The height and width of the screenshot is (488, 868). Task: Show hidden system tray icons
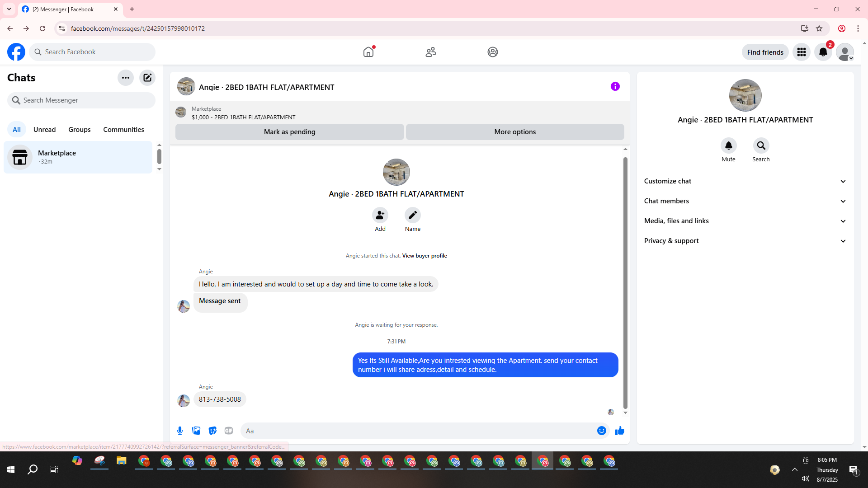pos(795,469)
